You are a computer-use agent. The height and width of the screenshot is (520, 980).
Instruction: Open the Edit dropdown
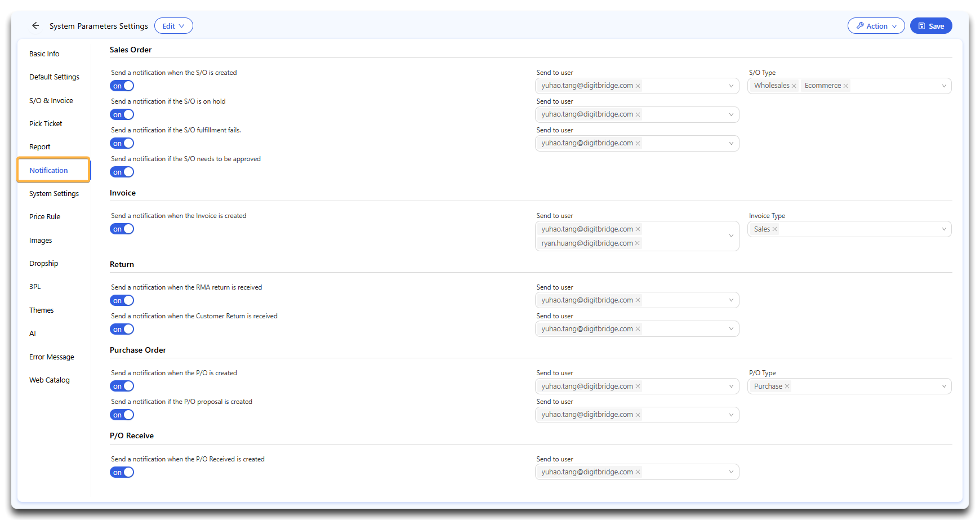point(173,26)
